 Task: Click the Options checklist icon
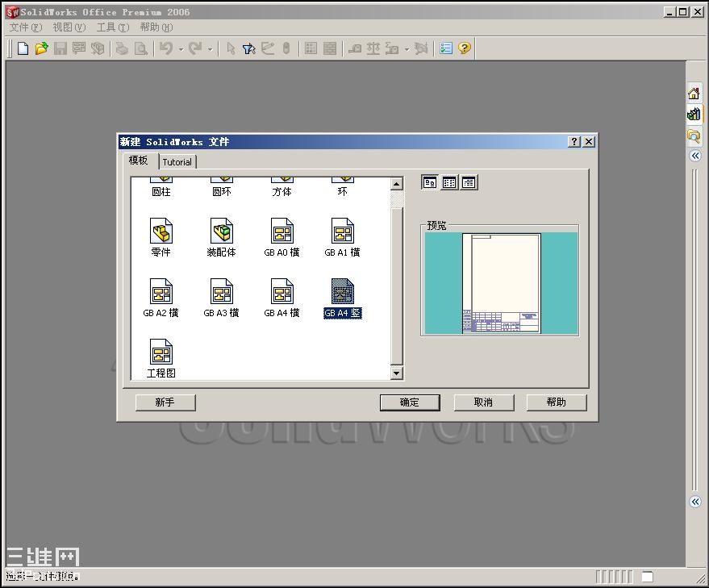point(446,48)
